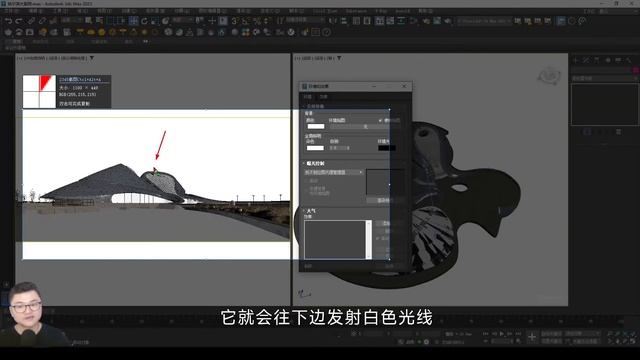This screenshot has height=360, width=640.
Task: Toggle the Scene Explorer
Action: coord(356,20)
